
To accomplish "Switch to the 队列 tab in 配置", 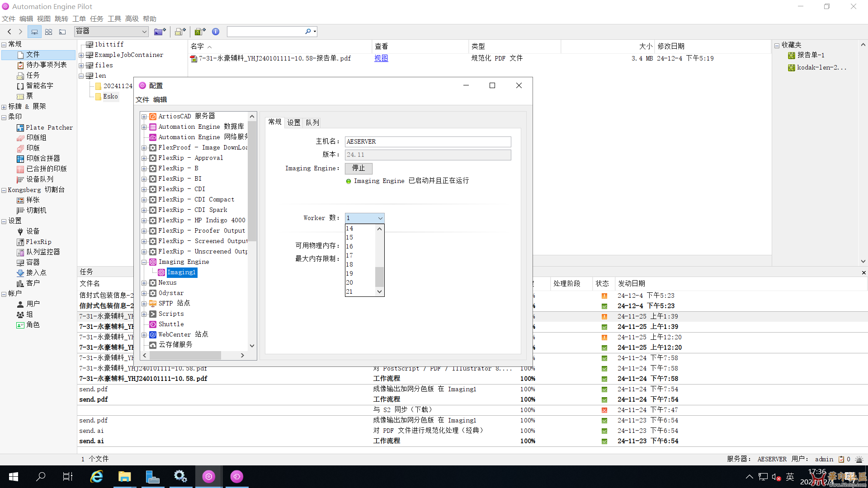I will click(312, 122).
